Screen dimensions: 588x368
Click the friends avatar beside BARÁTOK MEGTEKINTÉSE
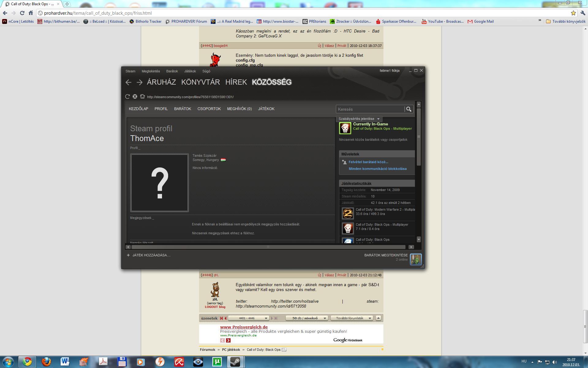pos(416,259)
